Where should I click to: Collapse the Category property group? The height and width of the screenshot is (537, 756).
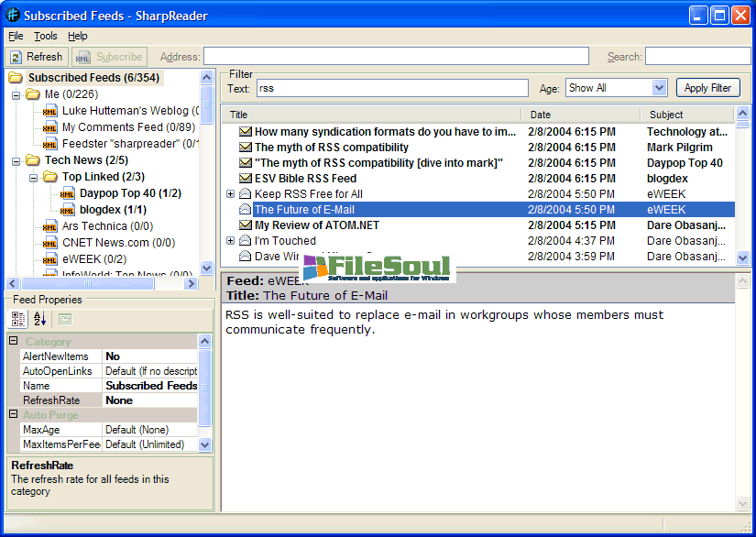[14, 341]
